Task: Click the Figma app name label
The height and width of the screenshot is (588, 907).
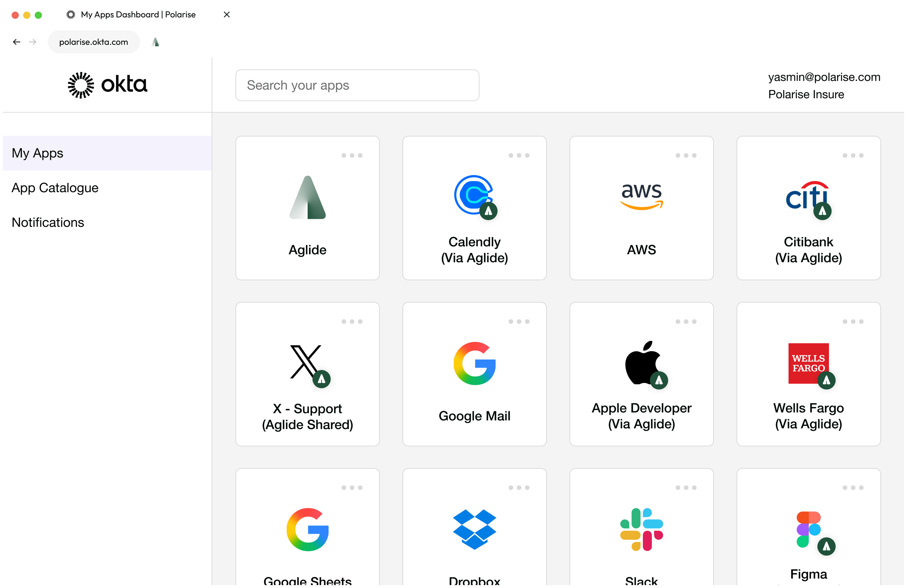Action: pyautogui.click(x=808, y=574)
